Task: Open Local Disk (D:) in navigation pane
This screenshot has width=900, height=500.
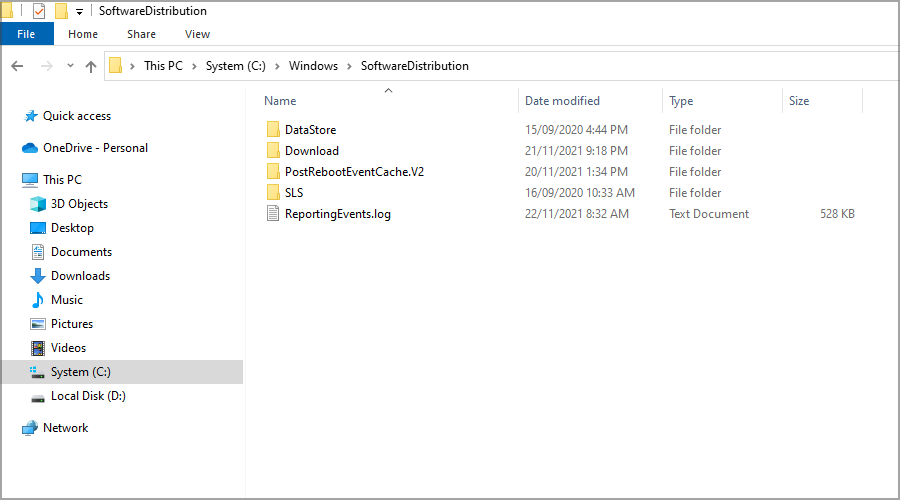Action: [88, 396]
